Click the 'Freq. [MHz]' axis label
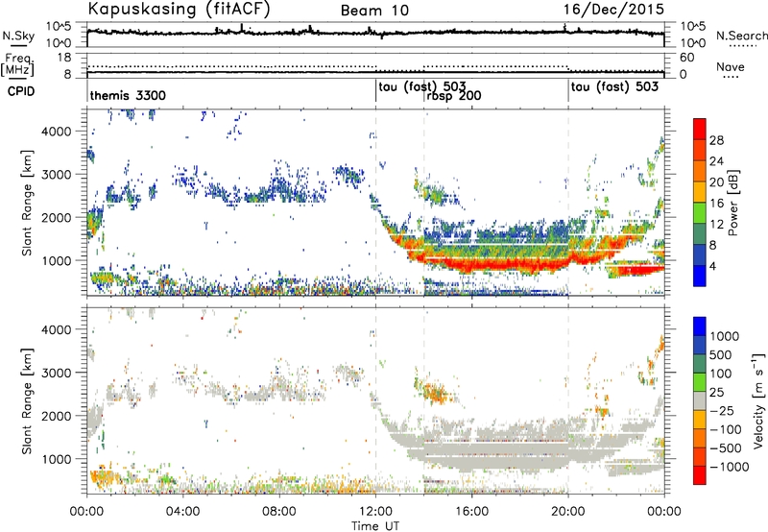The height and width of the screenshot is (532, 768). click(x=17, y=64)
